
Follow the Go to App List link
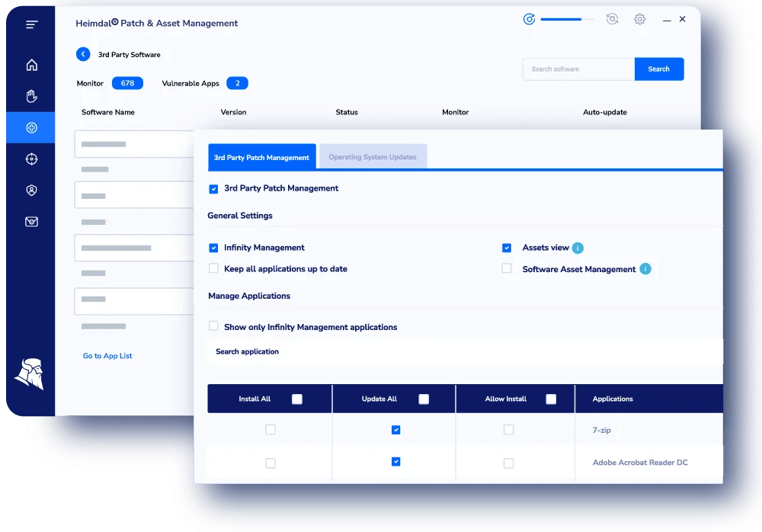pos(107,356)
